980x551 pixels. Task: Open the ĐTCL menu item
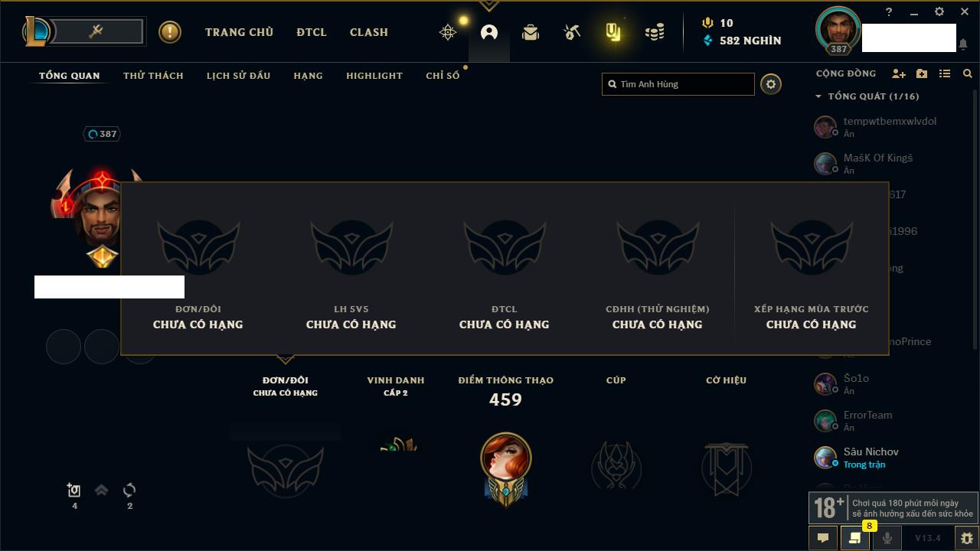(312, 32)
